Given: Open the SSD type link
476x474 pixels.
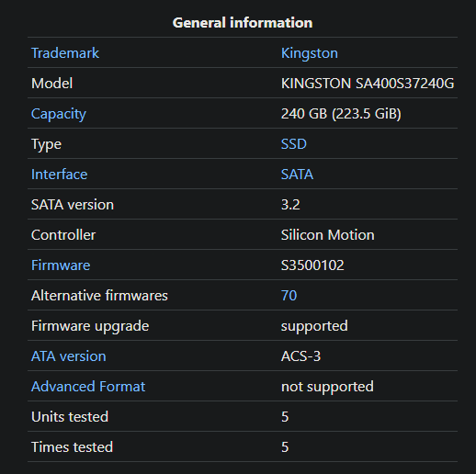Looking at the screenshot, I should click(294, 144).
